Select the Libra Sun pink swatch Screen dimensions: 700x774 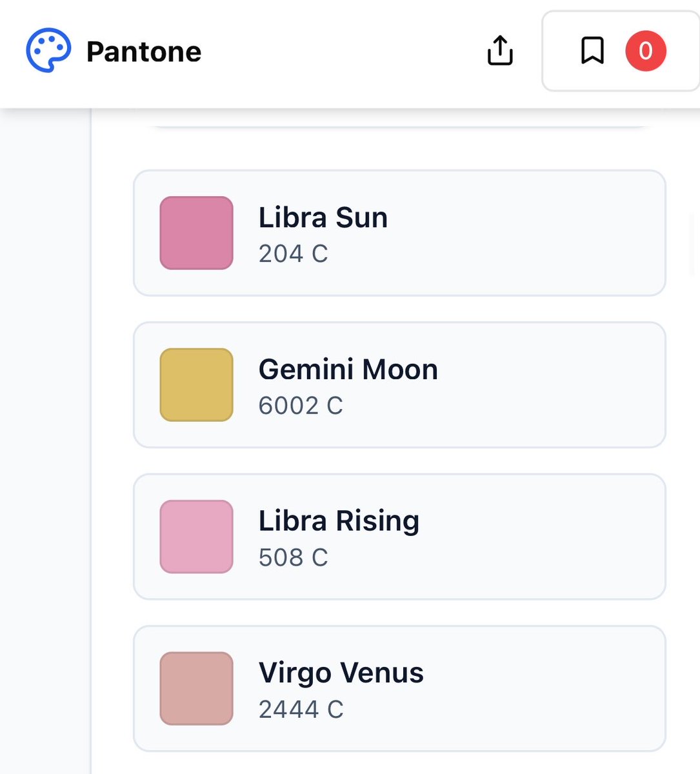[196, 233]
